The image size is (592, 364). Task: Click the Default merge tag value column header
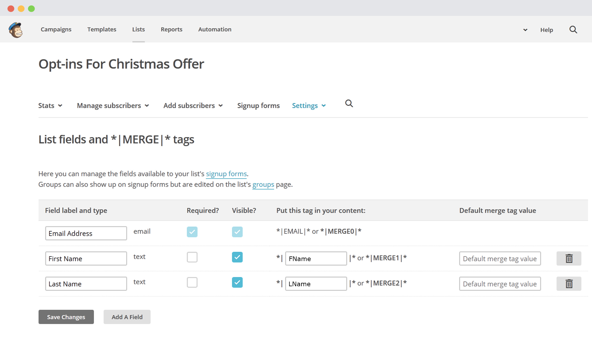pos(498,210)
